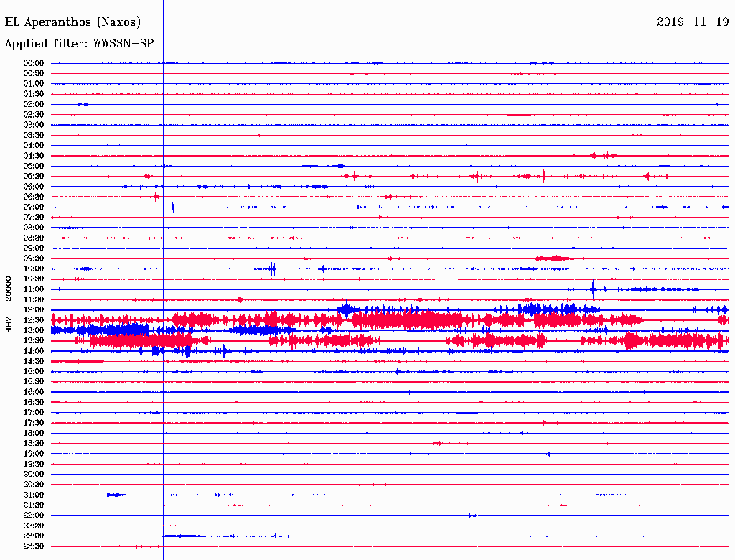Select the '01:30' time label
Screen dimensions: 735x560
click(34, 94)
